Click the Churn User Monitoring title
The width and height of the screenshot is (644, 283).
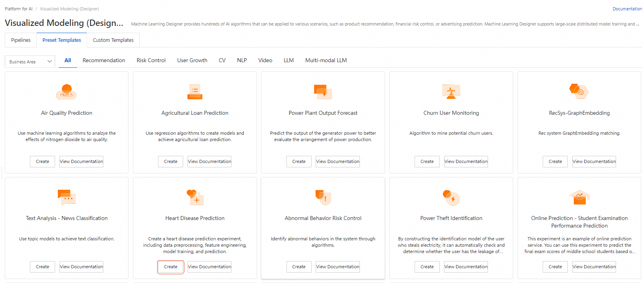[x=451, y=113]
